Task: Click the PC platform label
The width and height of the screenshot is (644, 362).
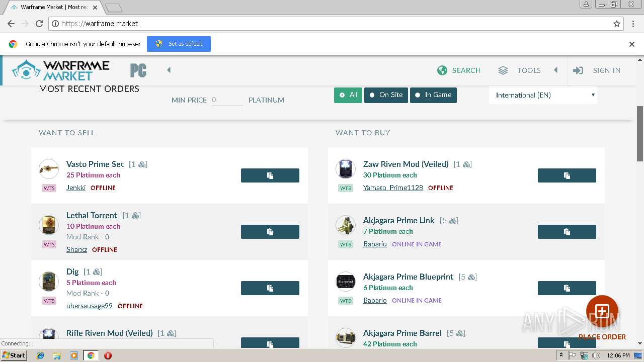Action: click(x=138, y=71)
